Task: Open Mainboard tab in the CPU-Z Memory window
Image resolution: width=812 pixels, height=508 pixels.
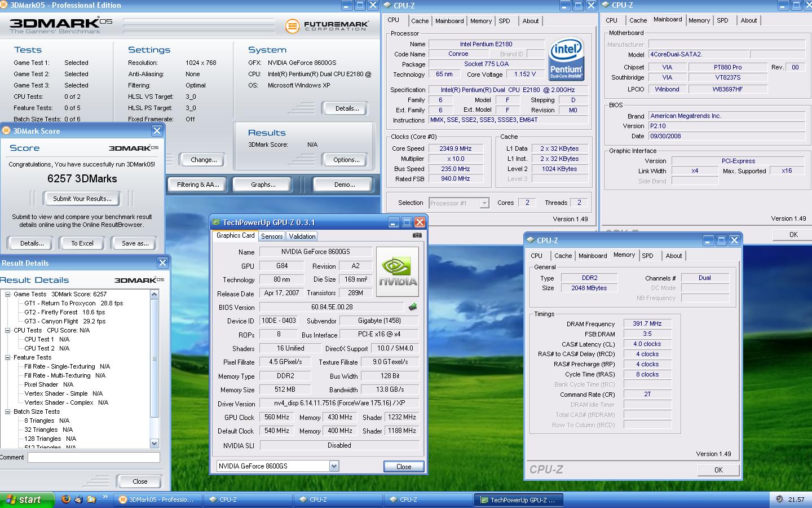Action: click(x=593, y=256)
